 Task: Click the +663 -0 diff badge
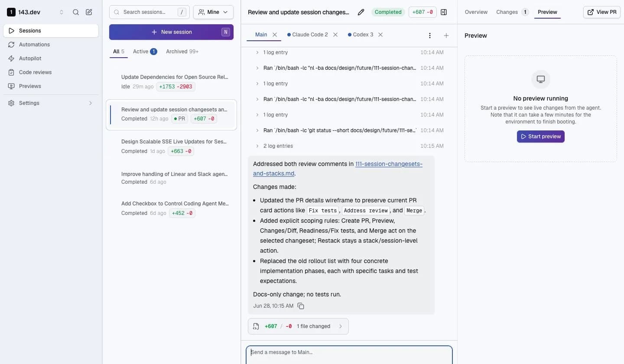181,151
